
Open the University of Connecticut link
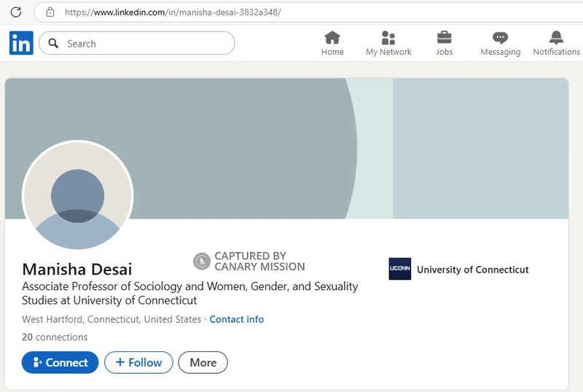point(472,270)
